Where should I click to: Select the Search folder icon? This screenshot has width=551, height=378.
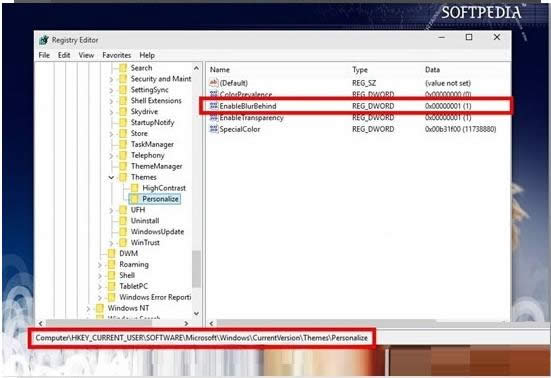click(x=123, y=68)
